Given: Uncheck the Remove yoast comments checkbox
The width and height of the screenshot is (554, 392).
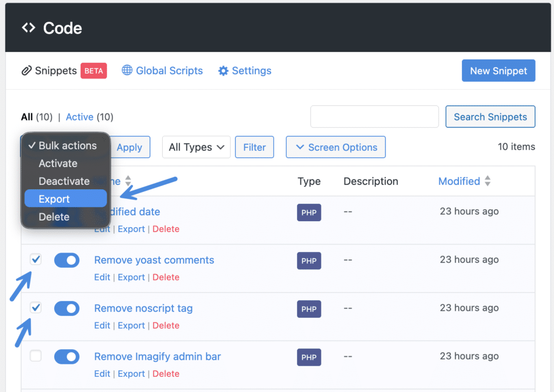Looking at the screenshot, I should [35, 260].
